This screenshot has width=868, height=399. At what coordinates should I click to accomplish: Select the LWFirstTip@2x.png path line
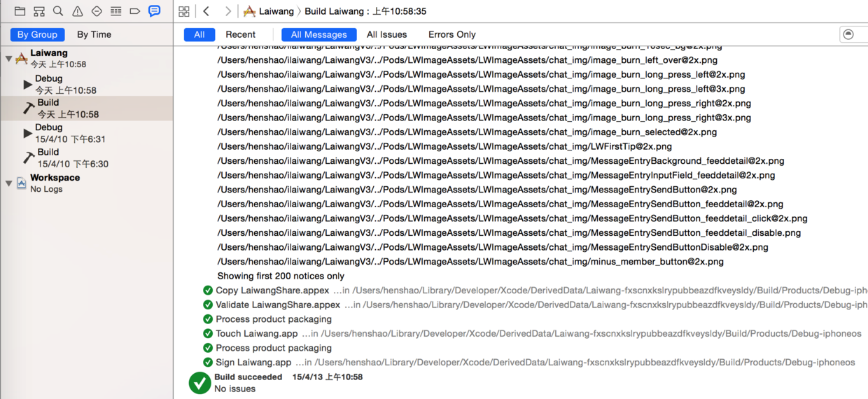(x=444, y=146)
